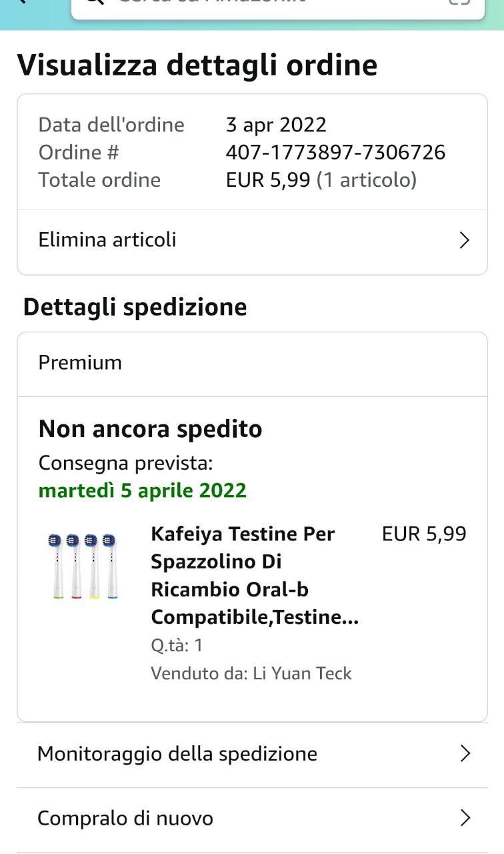Tap the magnifier icon in the search bar
The width and height of the screenshot is (504, 854).
tap(95, 3)
